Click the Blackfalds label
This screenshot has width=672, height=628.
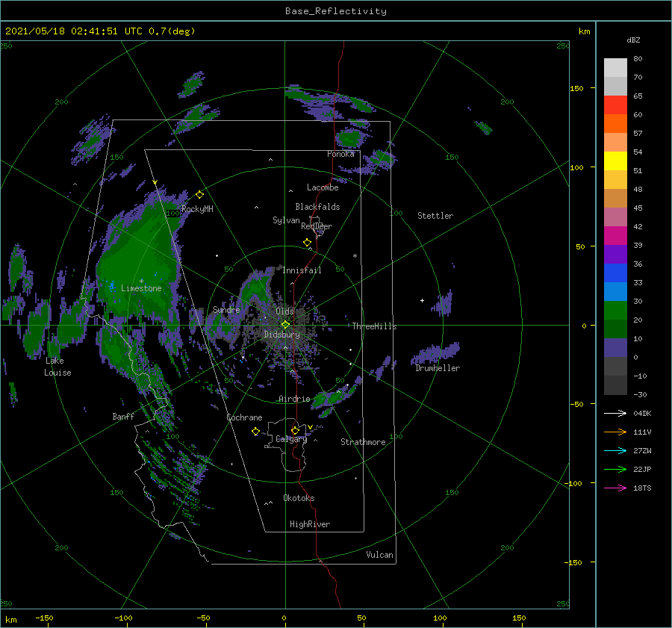(317, 207)
